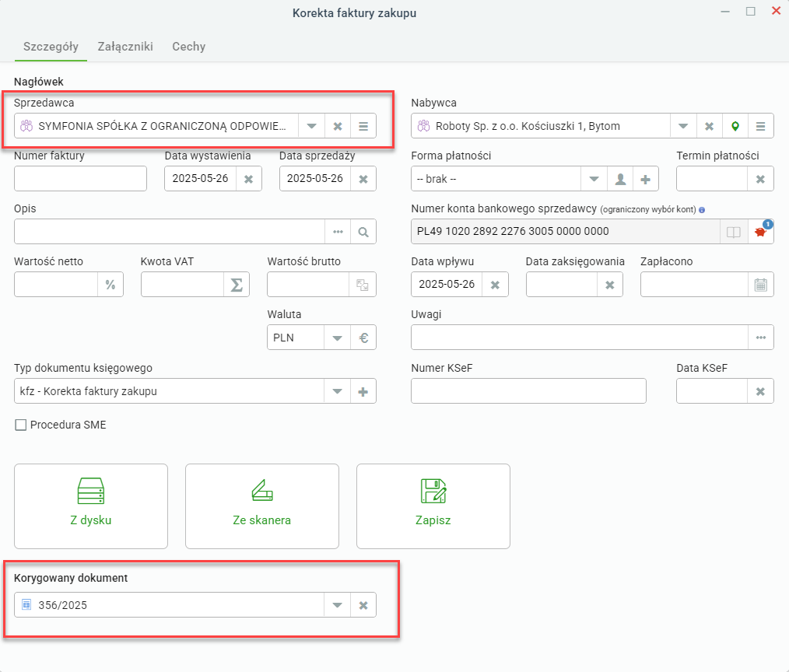Click the euro currency icon
This screenshot has height=672, width=789.
363,338
